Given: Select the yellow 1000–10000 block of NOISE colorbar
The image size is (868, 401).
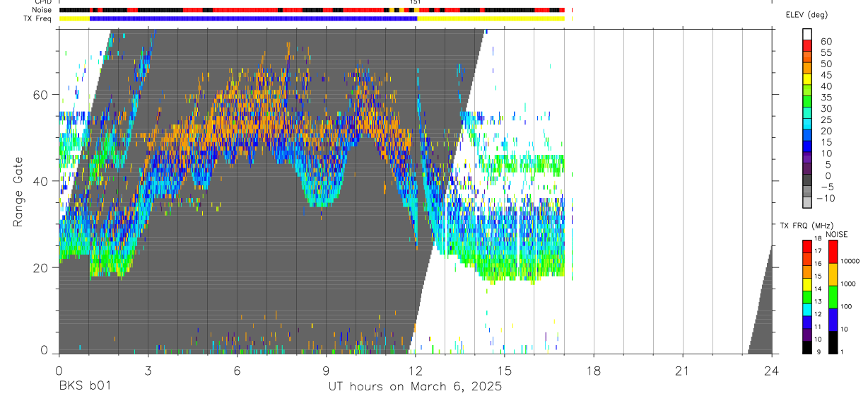Looking at the screenshot, I should click(833, 274).
